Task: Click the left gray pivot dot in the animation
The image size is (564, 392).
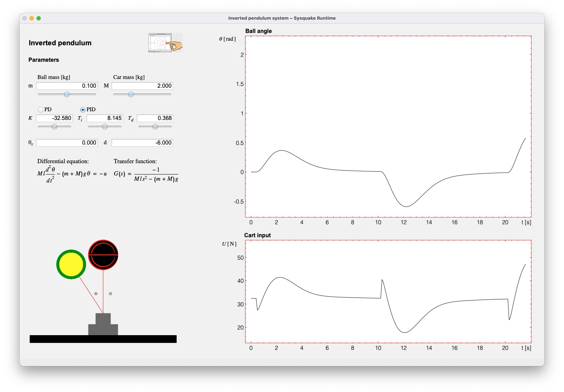Action: click(x=96, y=293)
